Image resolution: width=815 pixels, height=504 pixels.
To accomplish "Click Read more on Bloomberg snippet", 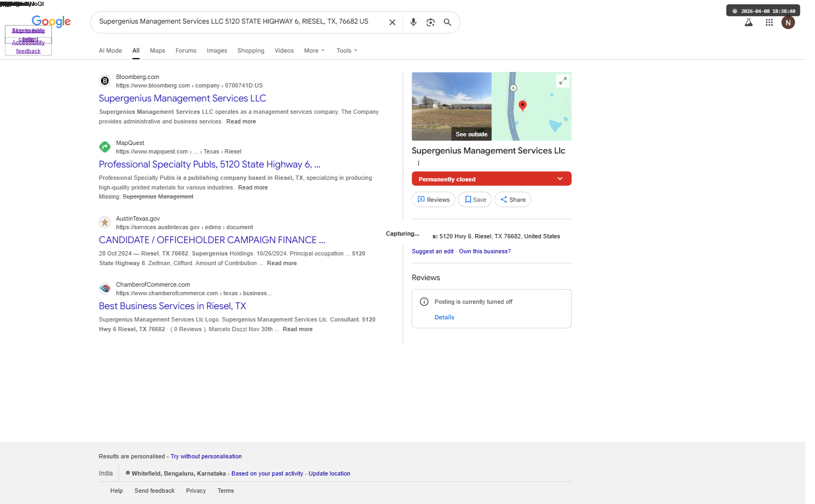I will (x=241, y=121).
